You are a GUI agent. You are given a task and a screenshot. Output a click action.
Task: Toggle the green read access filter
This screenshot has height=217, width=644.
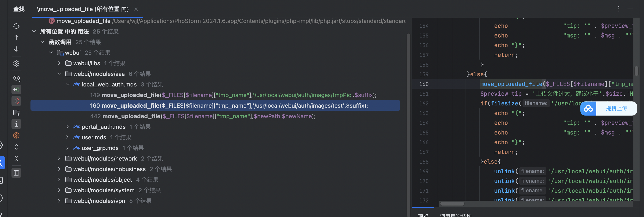pyautogui.click(x=16, y=90)
